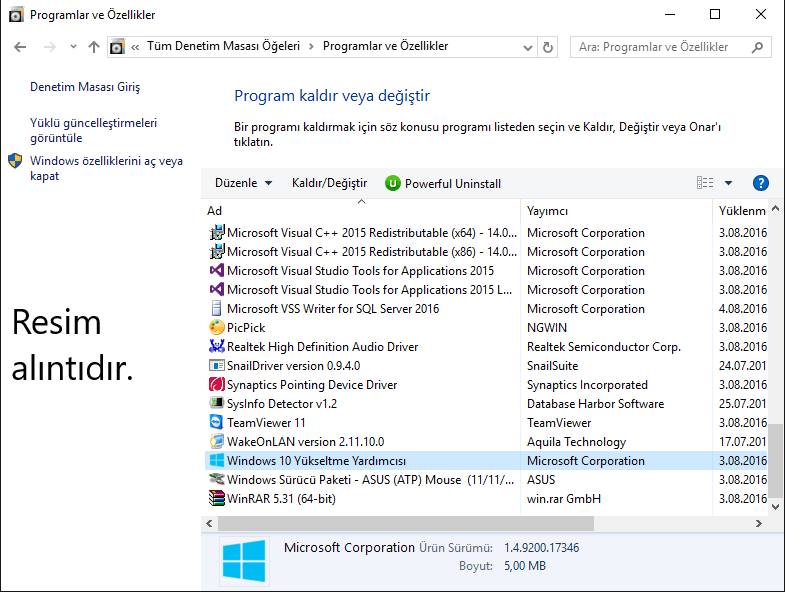Click Visual C++ 2015 Redistributable (x64) icon
The height and width of the screenshot is (592, 785).
(216, 232)
